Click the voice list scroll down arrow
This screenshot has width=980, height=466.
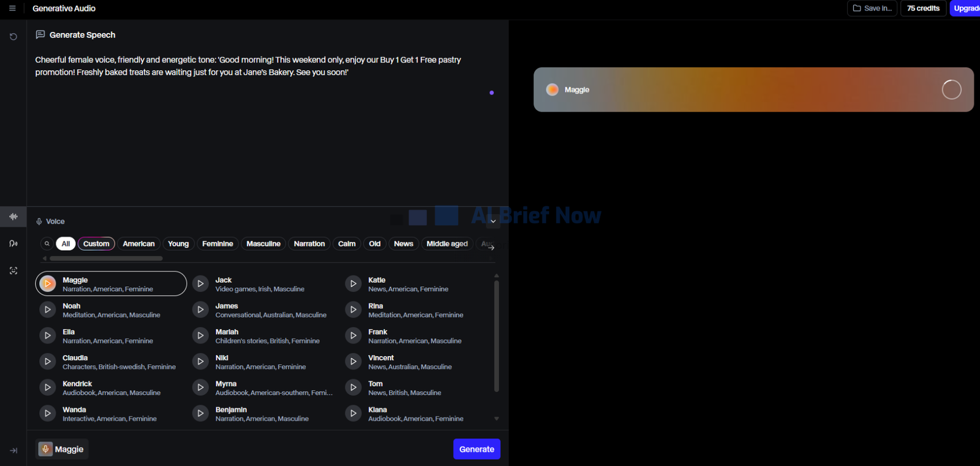[x=496, y=419]
